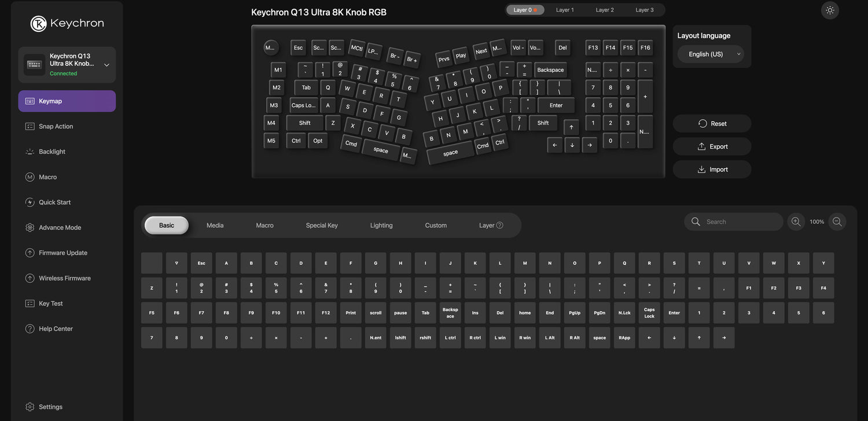
Task: Open Quick Start from the sidebar
Action: point(54,202)
